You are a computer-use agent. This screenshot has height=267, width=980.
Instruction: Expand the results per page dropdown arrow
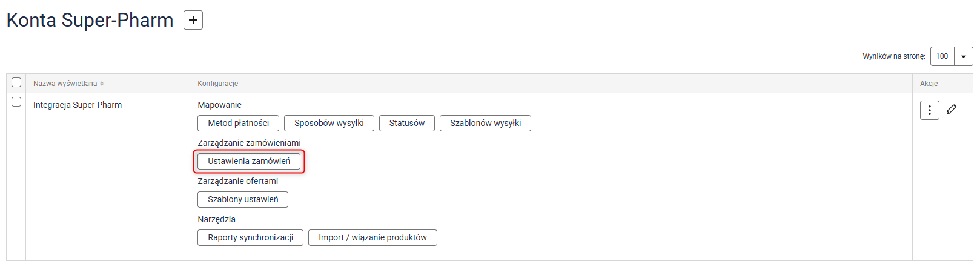(963, 56)
